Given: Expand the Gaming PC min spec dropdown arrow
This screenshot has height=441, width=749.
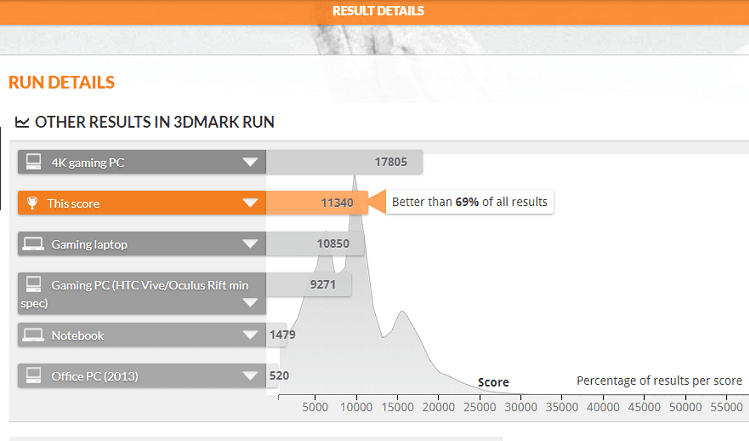Looking at the screenshot, I should tap(250, 302).
